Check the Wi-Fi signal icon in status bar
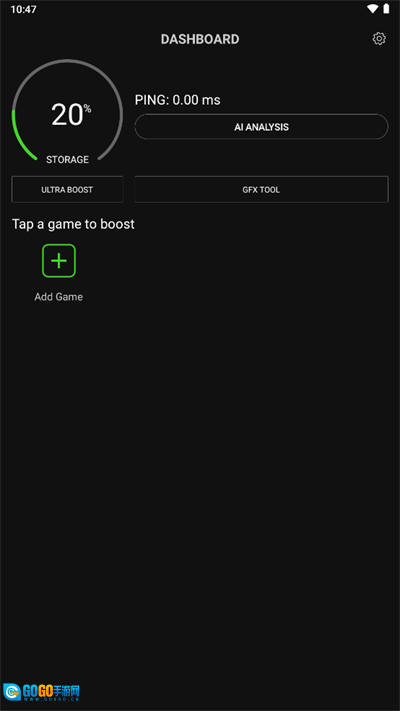This screenshot has width=400, height=711. (373, 9)
